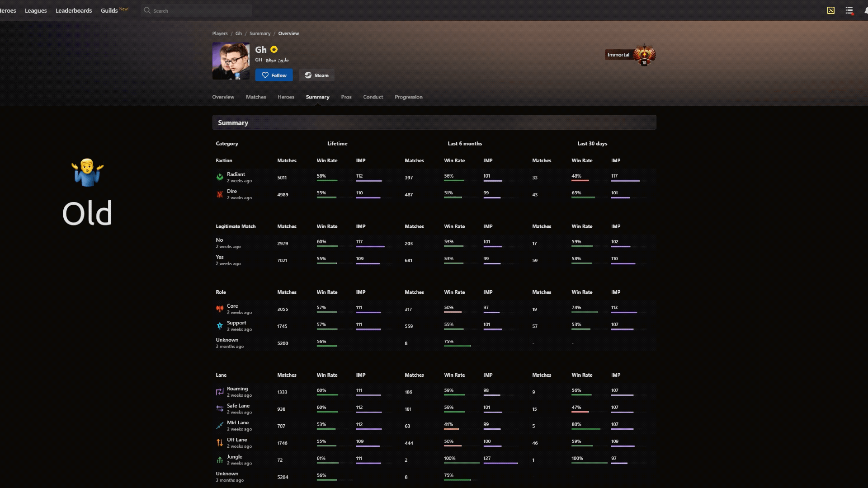Viewport: 868px width, 488px height.
Task: Click the Radiant faction icon
Action: coord(220,177)
